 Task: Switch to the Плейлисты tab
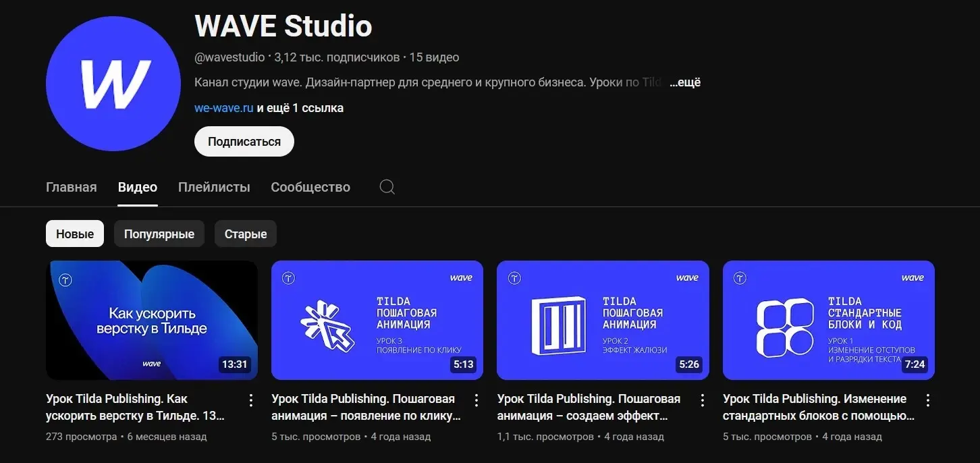pyautogui.click(x=213, y=186)
